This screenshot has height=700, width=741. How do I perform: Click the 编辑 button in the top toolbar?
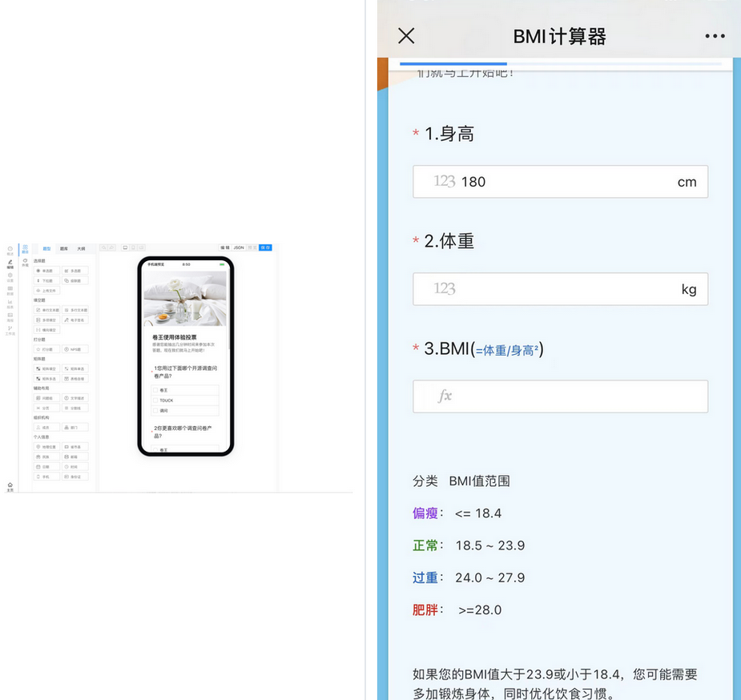tap(224, 247)
